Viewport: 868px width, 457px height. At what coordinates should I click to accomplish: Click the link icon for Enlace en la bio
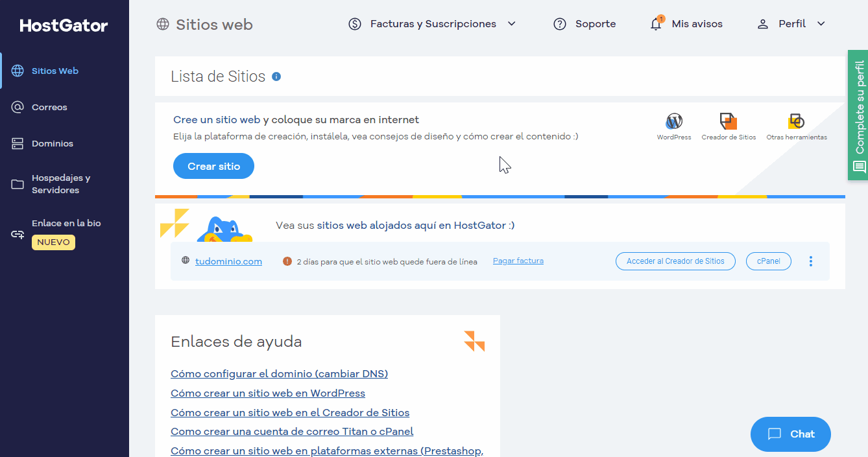coord(18,234)
